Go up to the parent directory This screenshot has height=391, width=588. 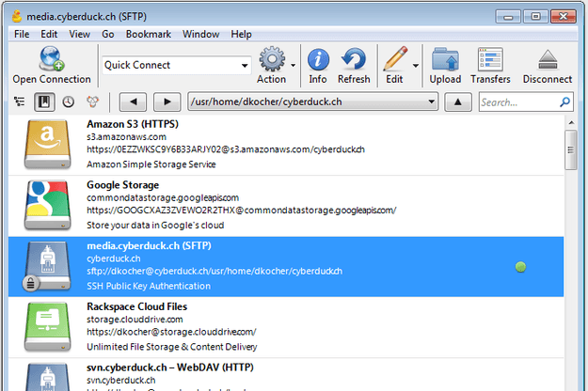coord(458,102)
